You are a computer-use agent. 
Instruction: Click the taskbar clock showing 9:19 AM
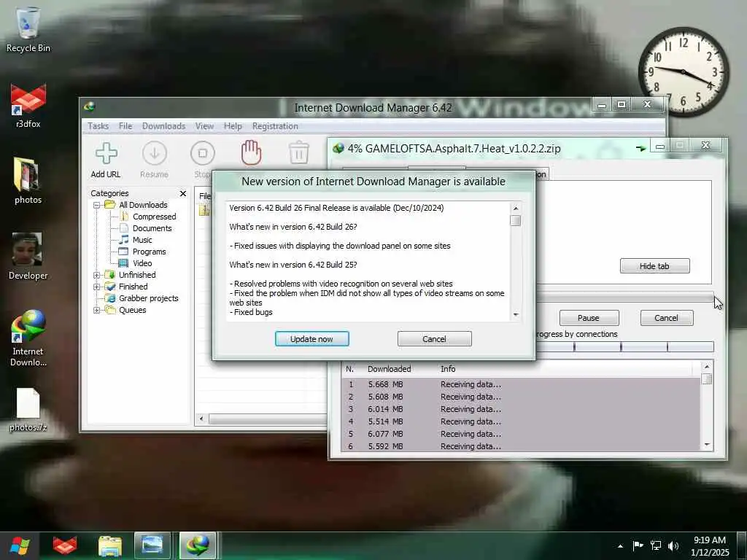(x=710, y=546)
